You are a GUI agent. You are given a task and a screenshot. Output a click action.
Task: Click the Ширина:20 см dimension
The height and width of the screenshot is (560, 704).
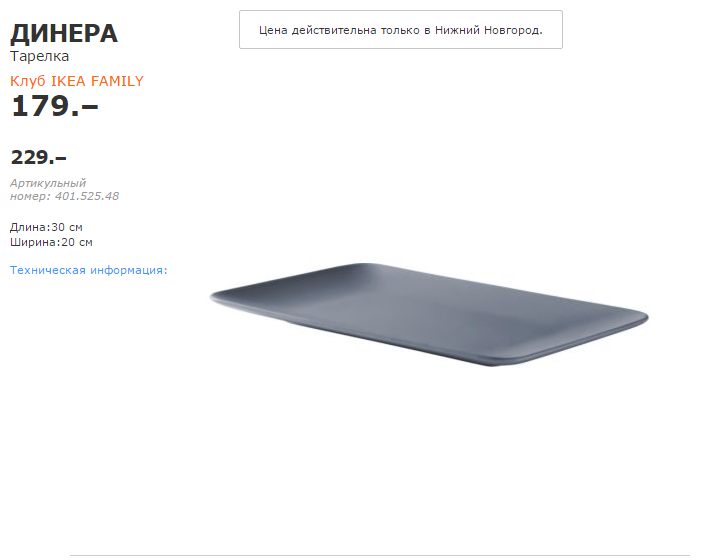[x=51, y=242]
